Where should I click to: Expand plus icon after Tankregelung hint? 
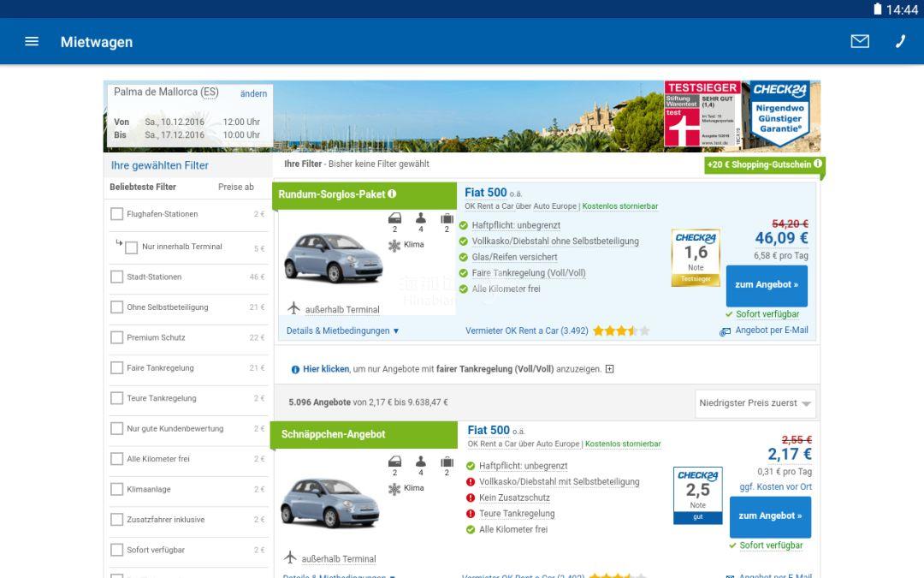point(609,368)
